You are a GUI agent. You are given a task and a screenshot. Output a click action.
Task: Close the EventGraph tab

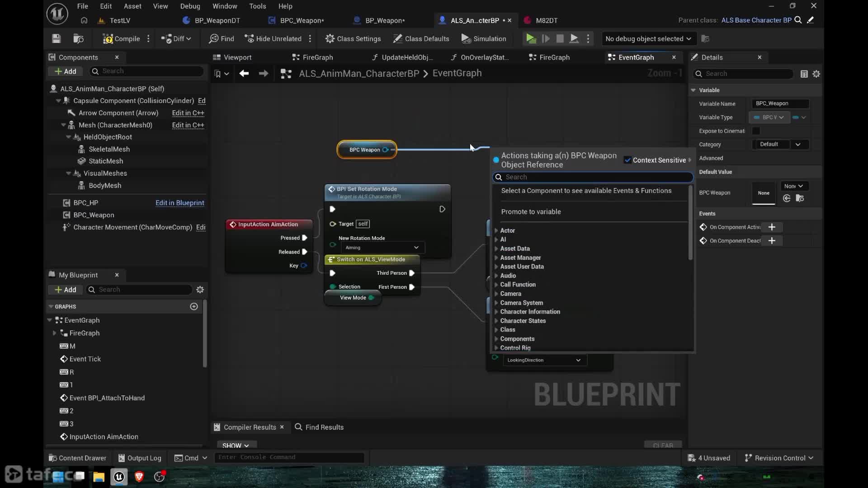tap(674, 57)
